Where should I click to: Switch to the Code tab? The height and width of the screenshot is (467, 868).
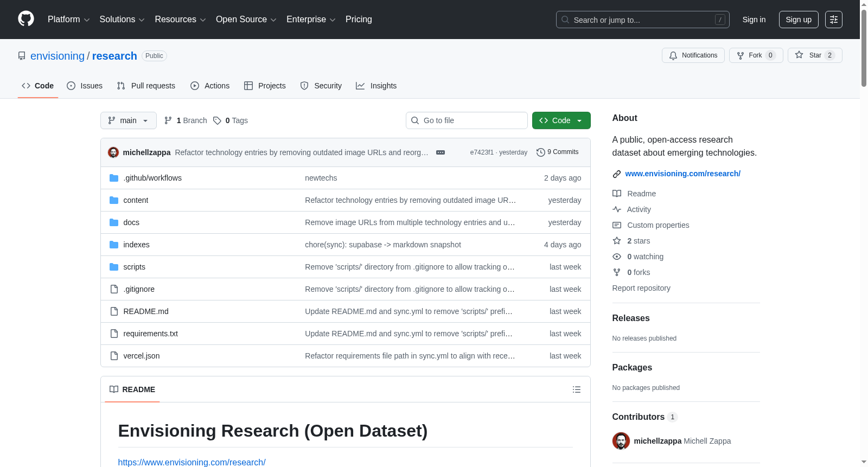pyautogui.click(x=38, y=86)
